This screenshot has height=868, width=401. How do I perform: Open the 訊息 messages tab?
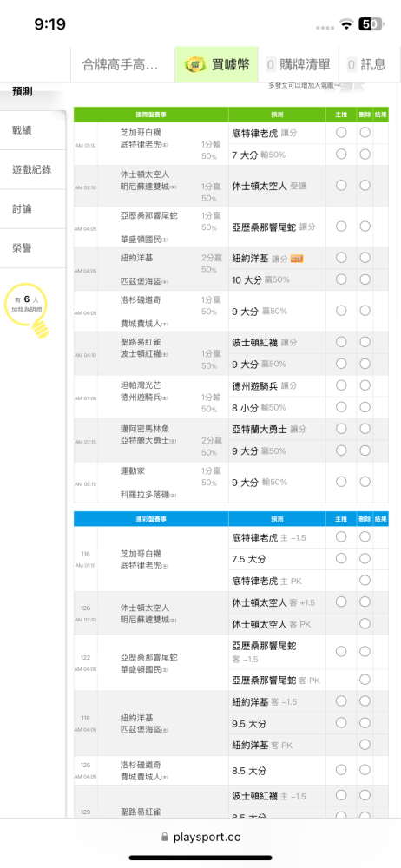366,65
